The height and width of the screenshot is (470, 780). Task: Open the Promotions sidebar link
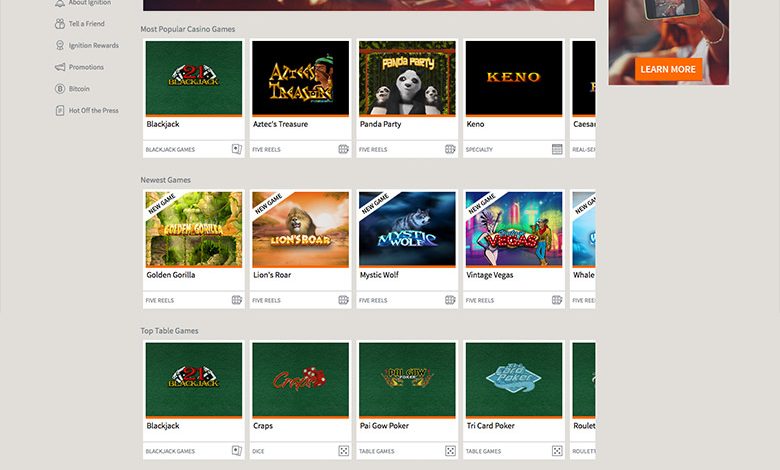point(86,67)
